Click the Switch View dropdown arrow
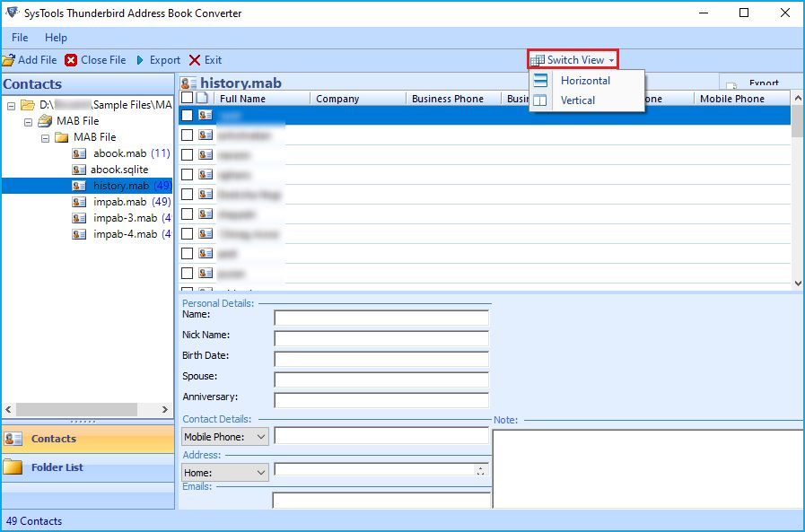This screenshot has height=532, width=805. coord(611,60)
